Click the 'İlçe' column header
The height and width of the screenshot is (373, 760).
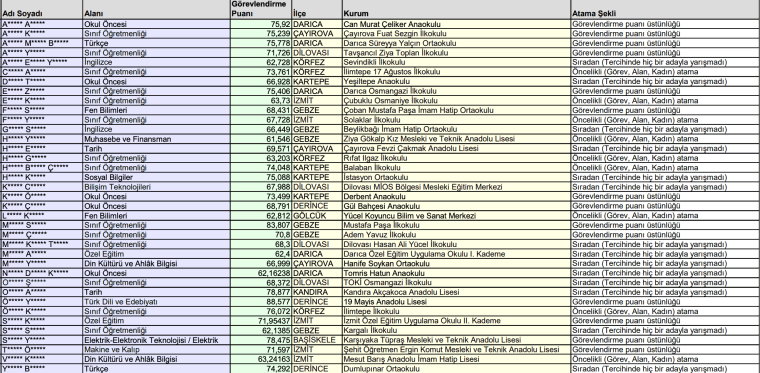(317, 10)
